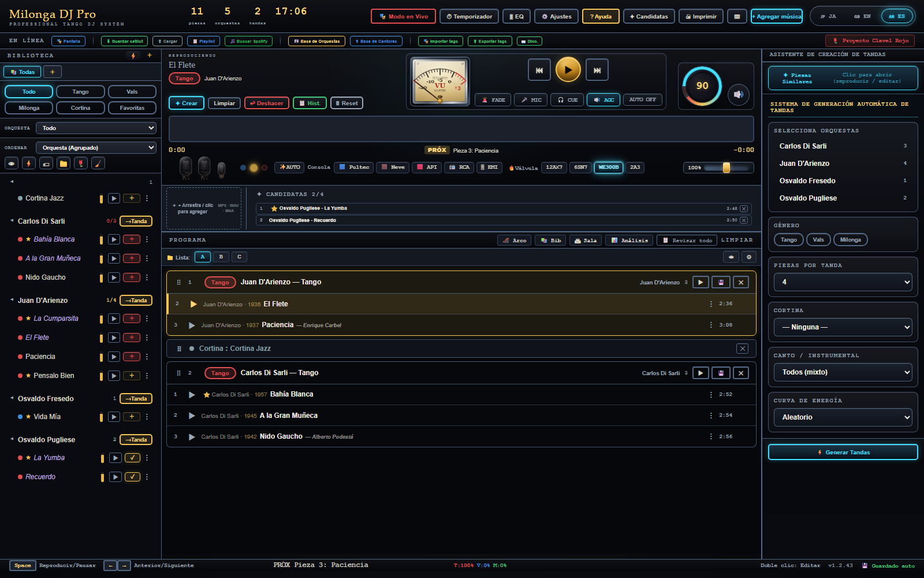The height and width of the screenshot is (578, 924).
Task: Remove Osvaldo Pugliese - La Yumba from candidates
Action: tap(744, 209)
